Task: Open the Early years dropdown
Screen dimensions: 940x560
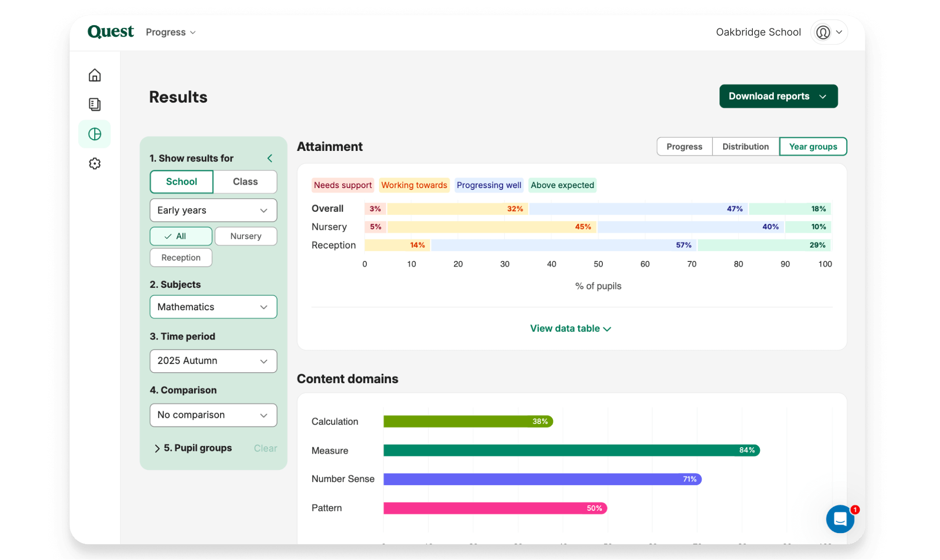Action: tap(213, 210)
